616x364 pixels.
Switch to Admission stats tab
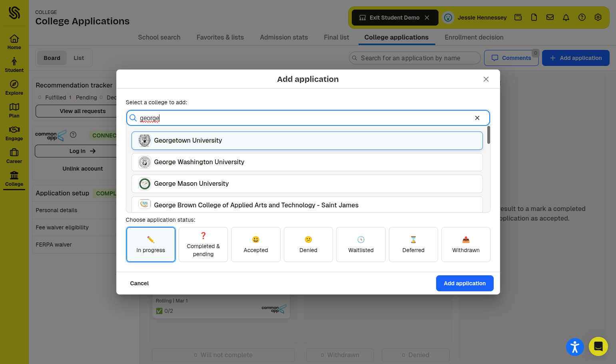(x=284, y=37)
